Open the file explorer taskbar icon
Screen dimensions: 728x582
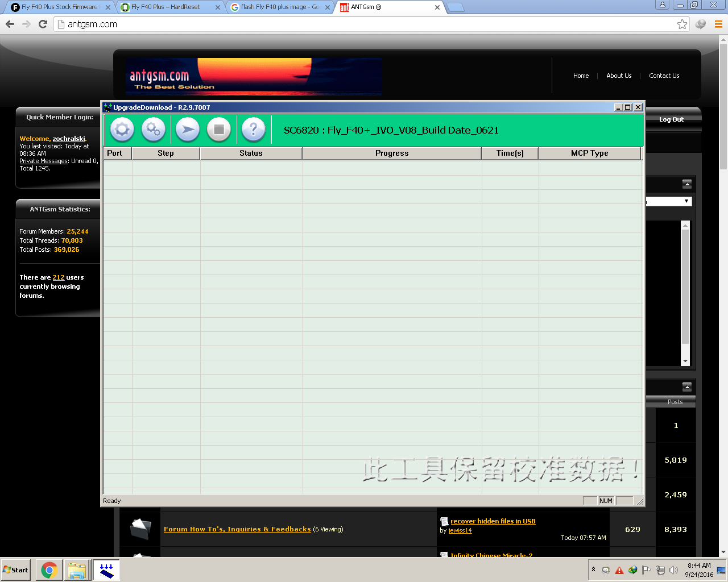(77, 570)
